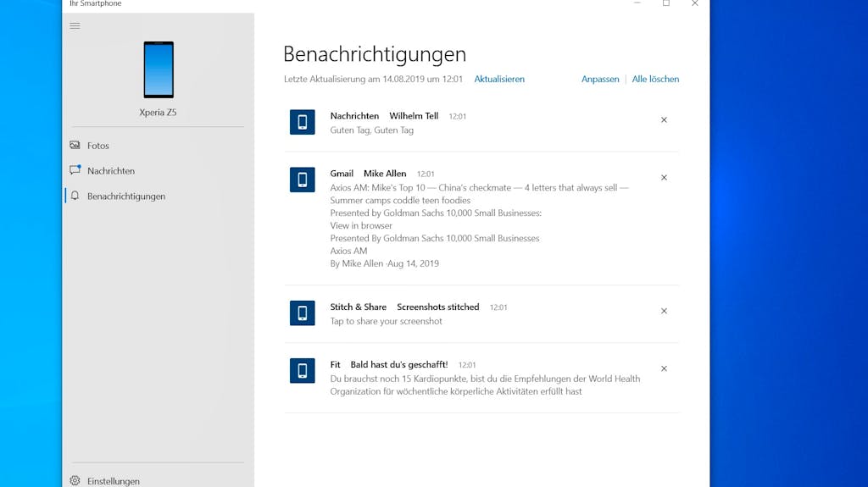Open the hamburger navigation menu

(x=75, y=26)
